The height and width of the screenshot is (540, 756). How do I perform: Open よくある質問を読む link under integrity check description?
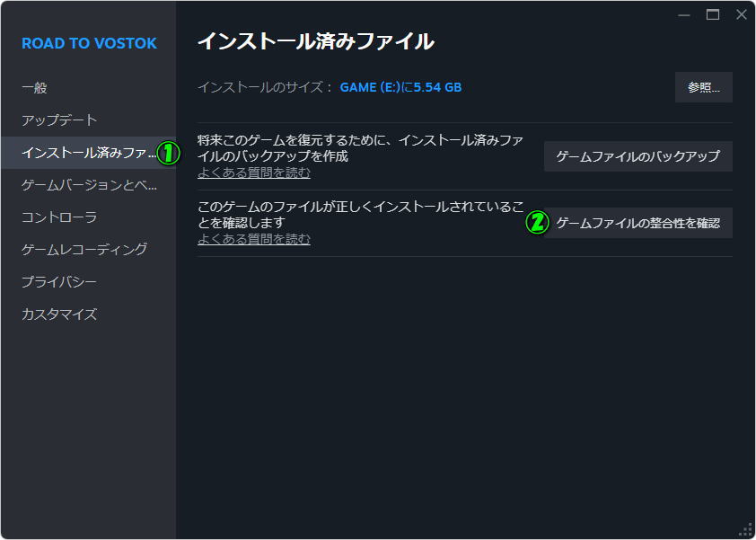pyautogui.click(x=254, y=239)
